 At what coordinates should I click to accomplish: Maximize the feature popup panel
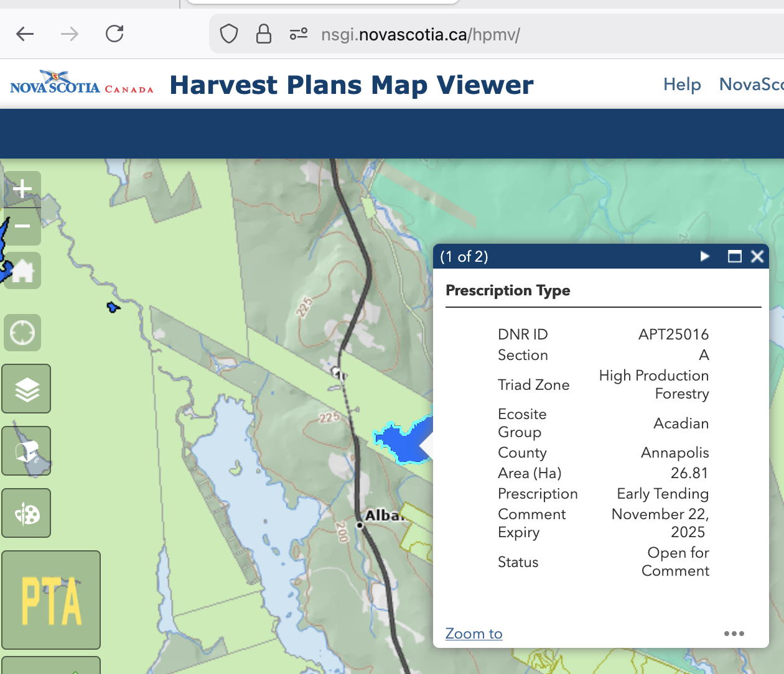[734, 256]
